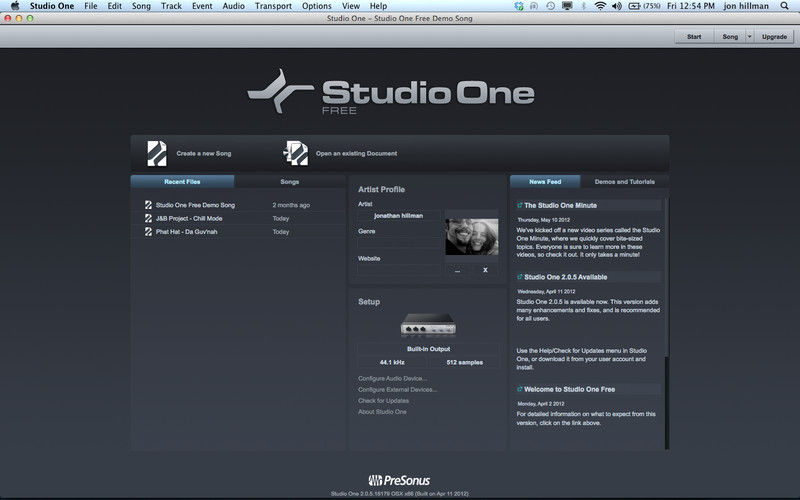Browse artist image with the ellipsis button
800x500 pixels.
tap(458, 270)
